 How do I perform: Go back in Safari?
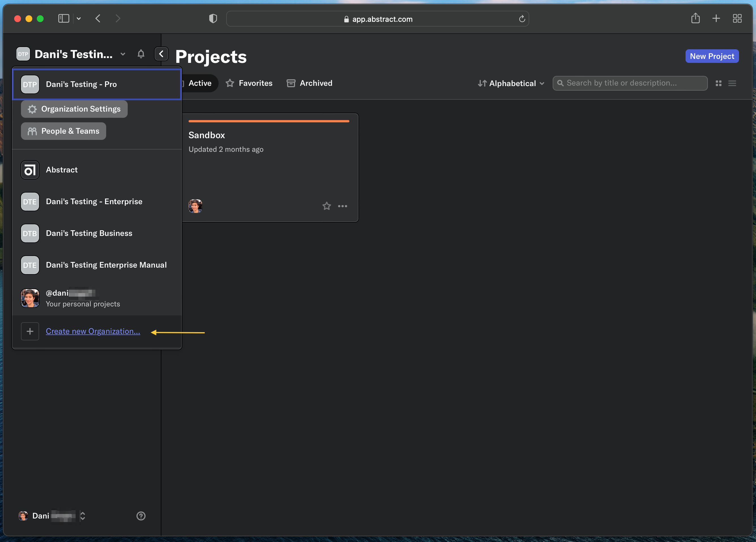[x=98, y=19]
